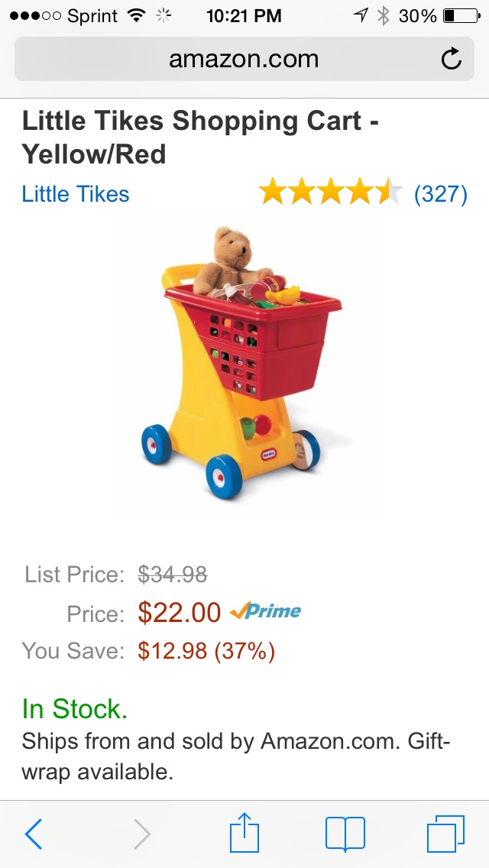Tap the Bluetooth status icon
The image size is (489, 868).
383,16
